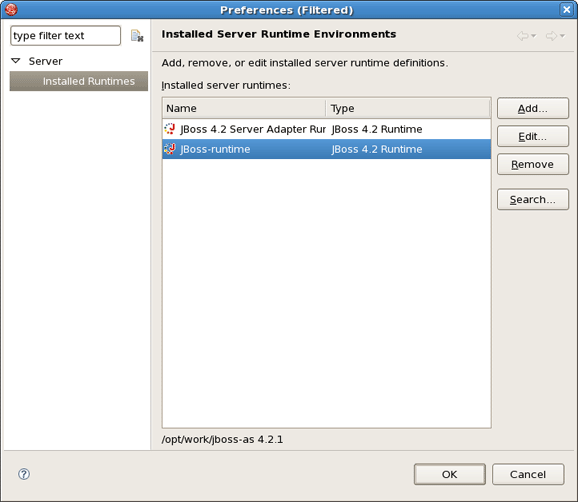
Task: Open the forward history dropdown arrow
Action: (562, 36)
